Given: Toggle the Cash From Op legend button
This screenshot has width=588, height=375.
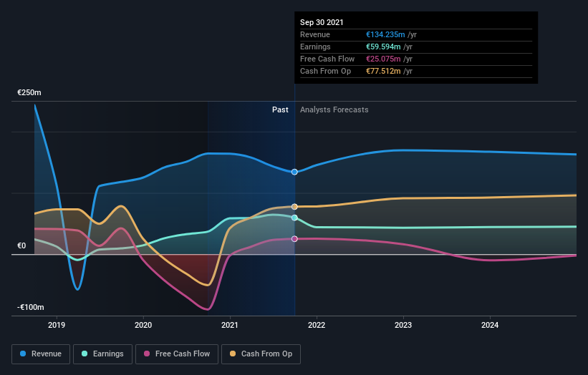Looking at the screenshot, I should point(261,354).
